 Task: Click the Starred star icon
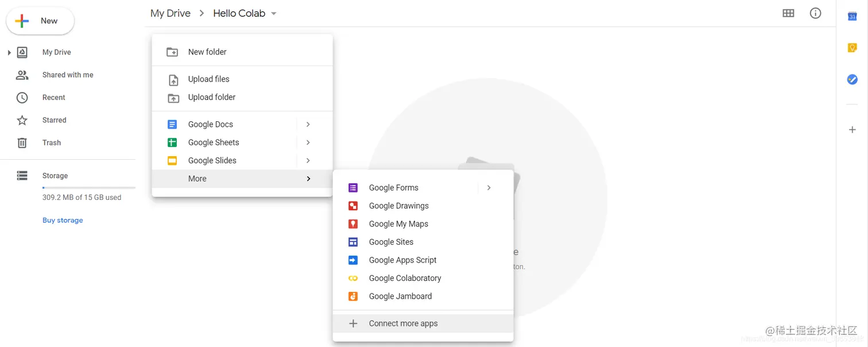22,120
